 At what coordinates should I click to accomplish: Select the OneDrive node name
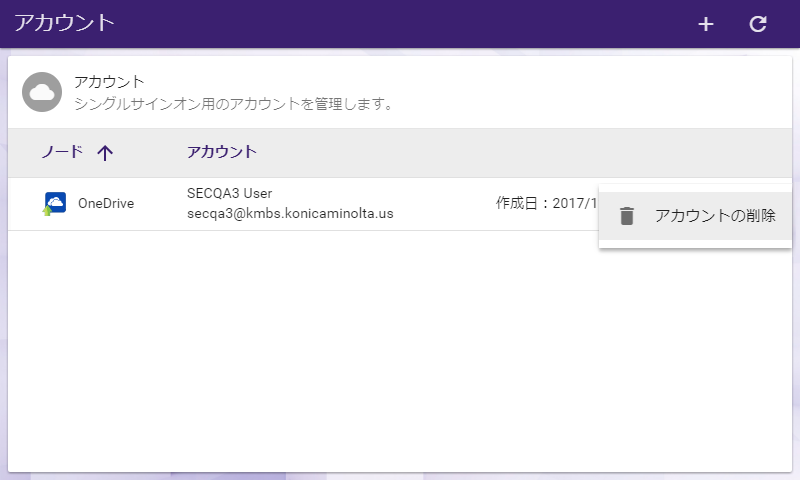tap(106, 204)
